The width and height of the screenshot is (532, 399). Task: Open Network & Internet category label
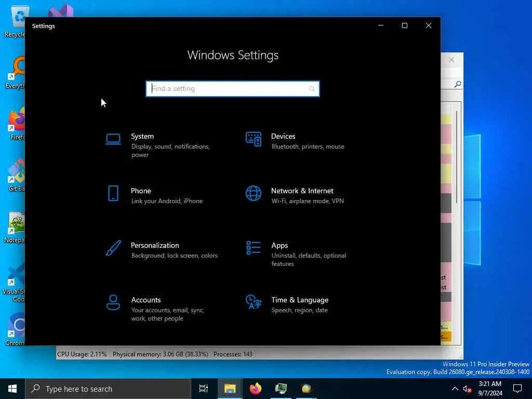pyautogui.click(x=302, y=191)
